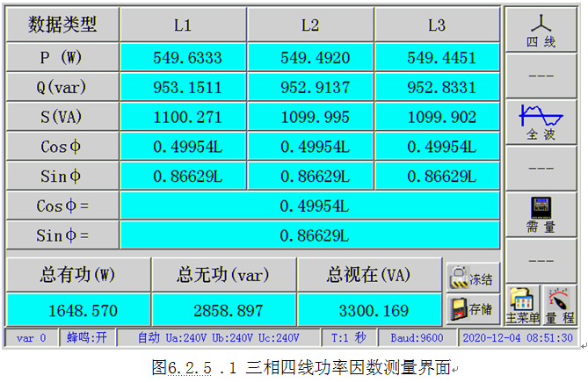Screen dimensions: 588x383
Task: Click the voltage range status 自动 Ua:240V
Action: (x=219, y=337)
